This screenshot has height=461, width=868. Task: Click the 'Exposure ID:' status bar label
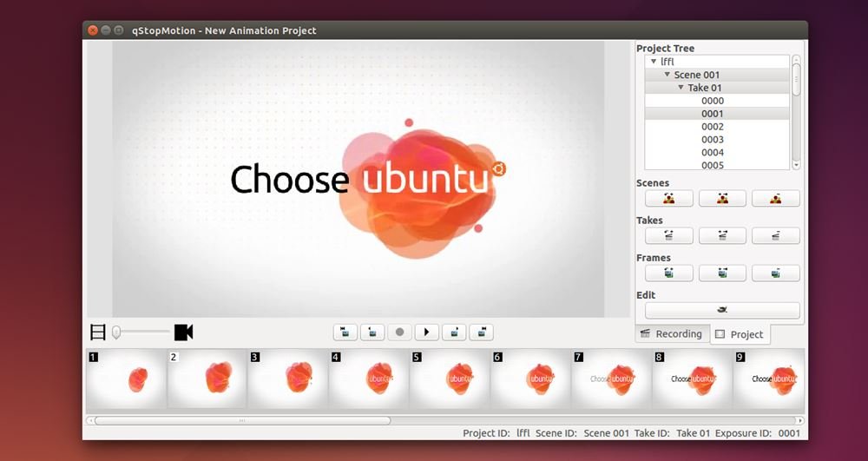(x=743, y=433)
